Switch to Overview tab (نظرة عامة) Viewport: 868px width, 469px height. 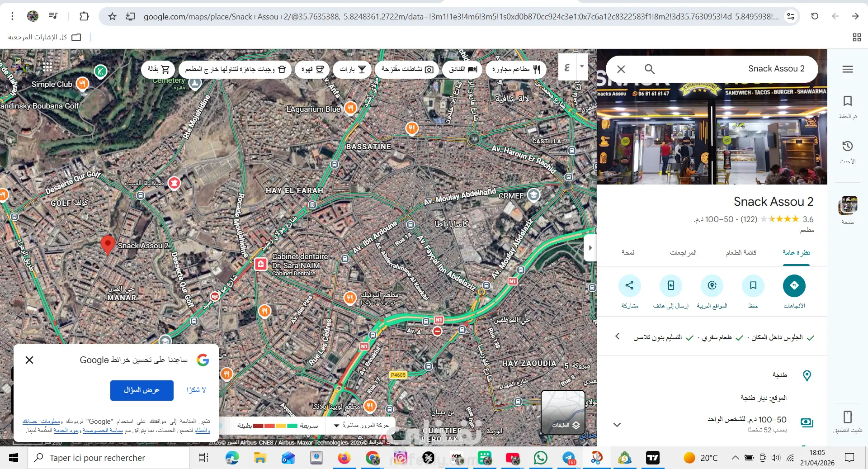(x=796, y=253)
